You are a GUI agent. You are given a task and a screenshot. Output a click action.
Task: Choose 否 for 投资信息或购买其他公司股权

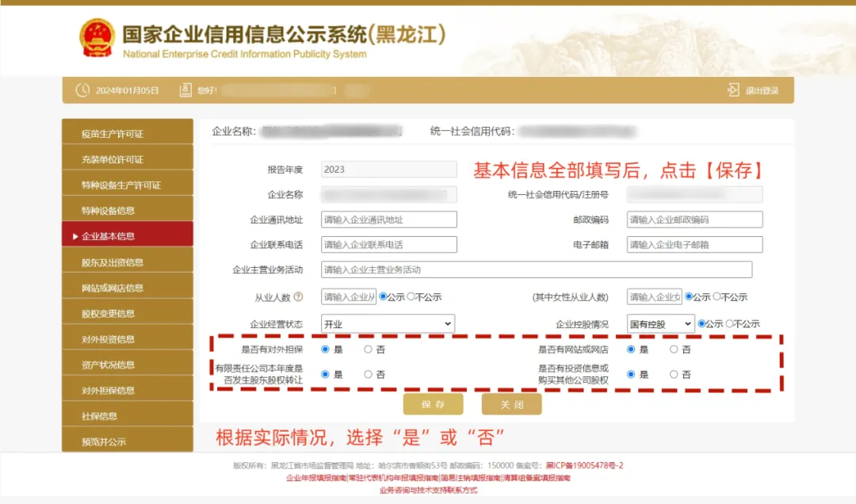[674, 375]
